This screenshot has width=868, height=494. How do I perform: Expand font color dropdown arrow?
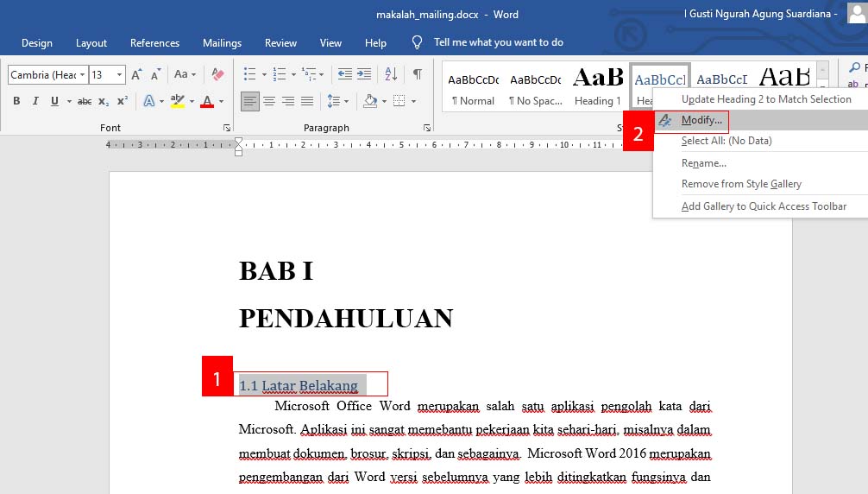[x=222, y=101]
